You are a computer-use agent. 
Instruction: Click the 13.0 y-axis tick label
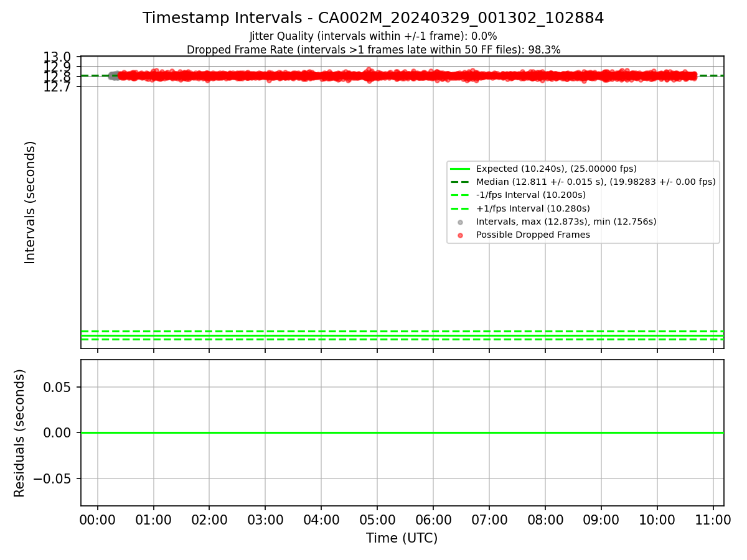point(57,57)
